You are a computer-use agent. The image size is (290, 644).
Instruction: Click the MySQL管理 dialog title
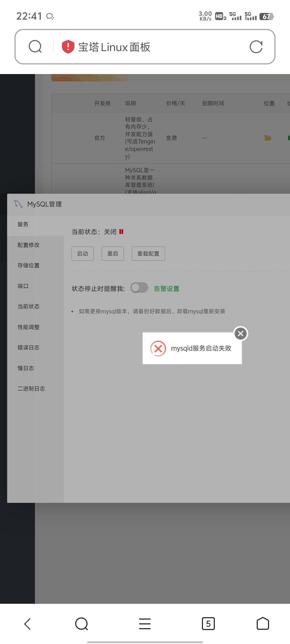pos(45,204)
